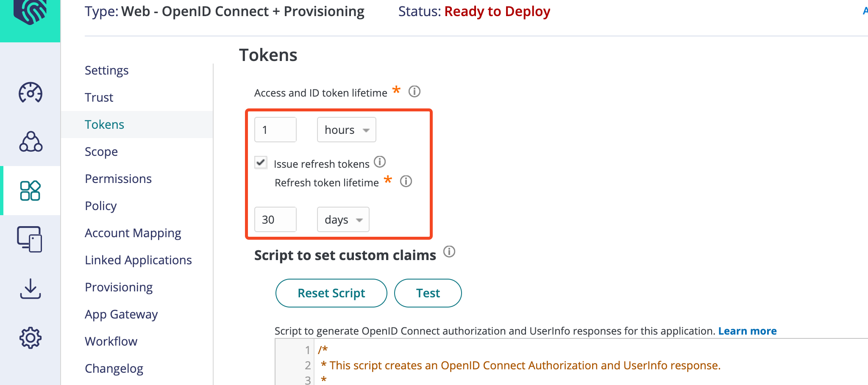
Task: Switch to the Account Mapping section
Action: pos(133,233)
